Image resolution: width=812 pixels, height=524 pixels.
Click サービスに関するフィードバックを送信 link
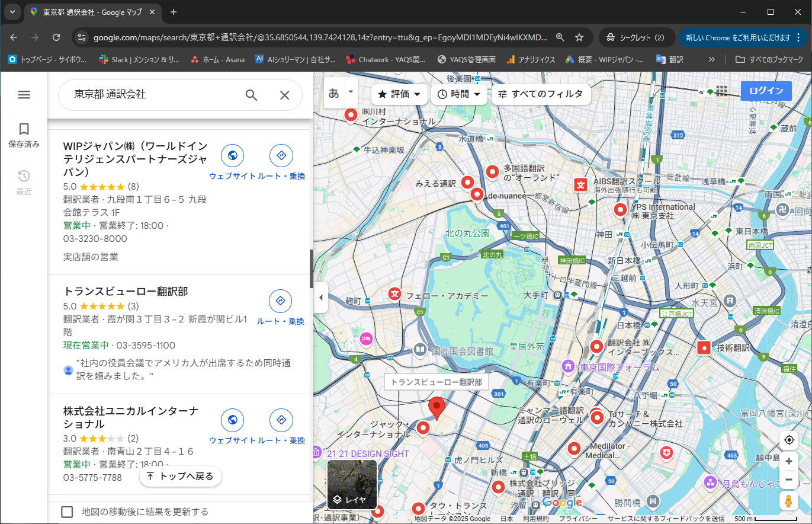[x=666, y=519]
